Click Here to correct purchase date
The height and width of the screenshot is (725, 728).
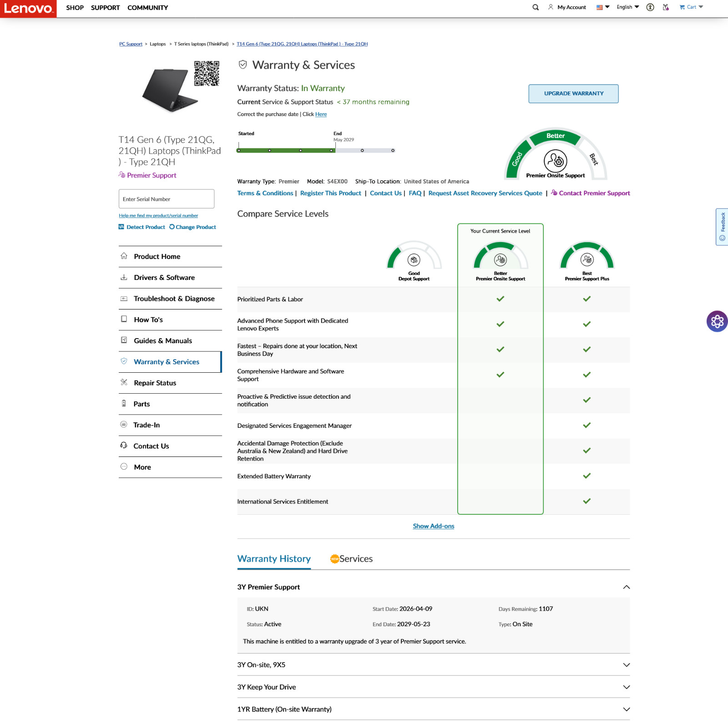(321, 114)
